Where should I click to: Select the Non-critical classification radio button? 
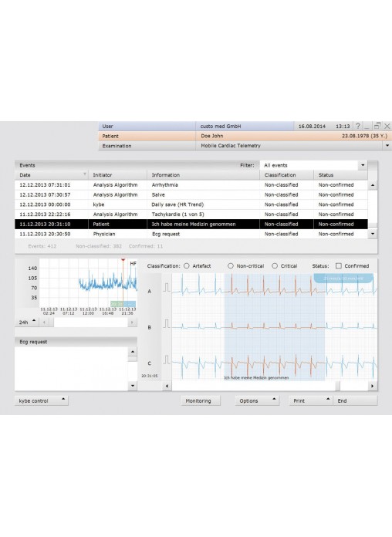tap(230, 265)
